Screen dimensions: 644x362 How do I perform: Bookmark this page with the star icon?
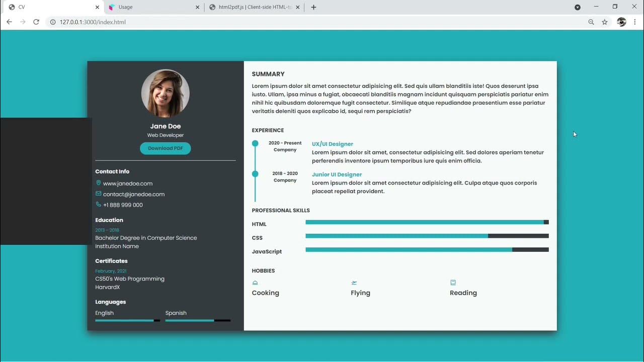point(605,22)
